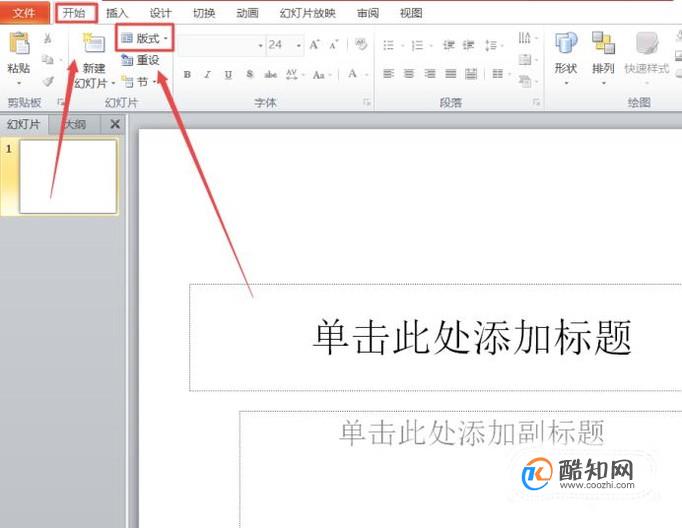682x528 pixels.
Task: Open the 幻灯片放映 Slide Show tab
Action: coord(308,13)
